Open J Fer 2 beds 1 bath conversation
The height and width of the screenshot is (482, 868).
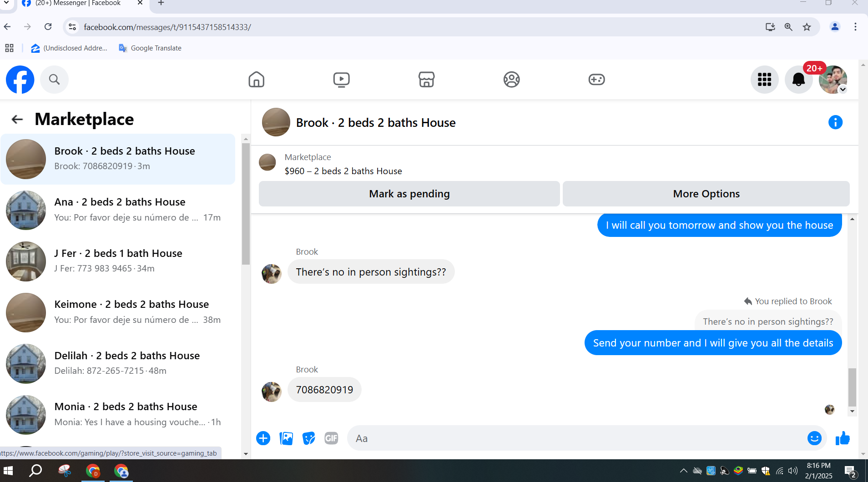[x=118, y=261]
